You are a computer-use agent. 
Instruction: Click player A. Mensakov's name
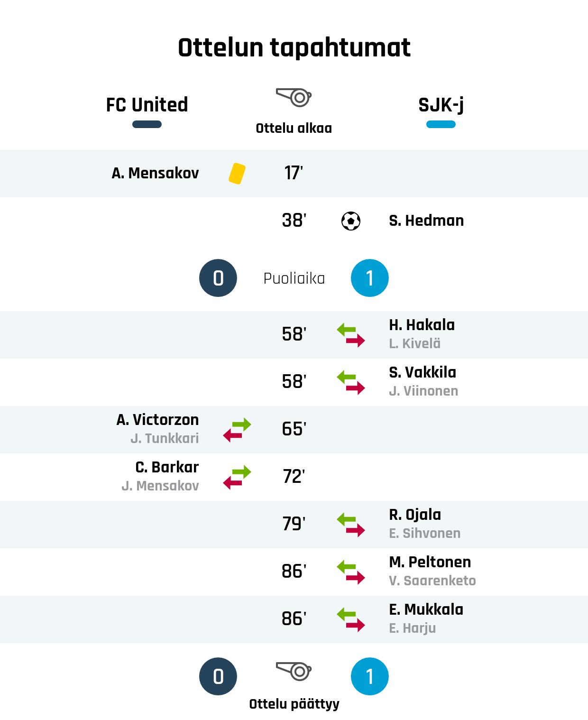(x=155, y=173)
